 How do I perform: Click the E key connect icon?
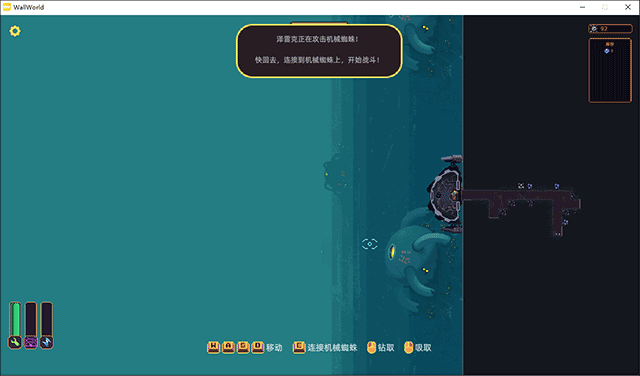(299, 347)
